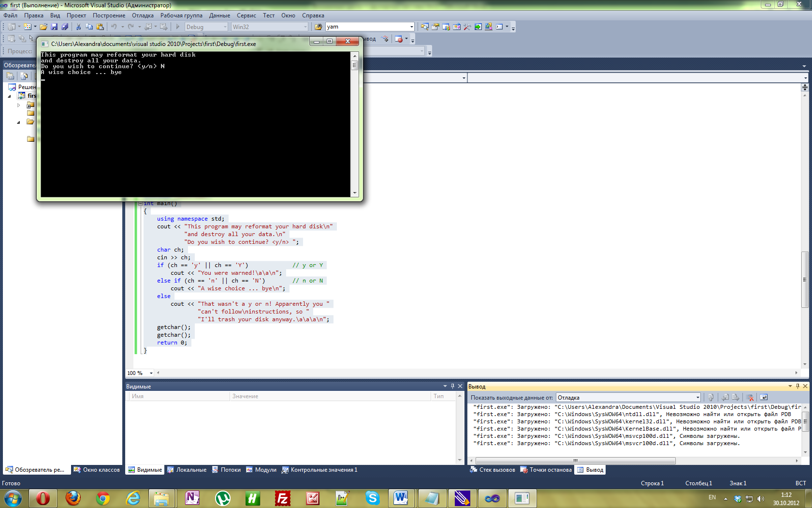This screenshot has height=508, width=812.
Task: Open the Отладка menu
Action: 143,15
